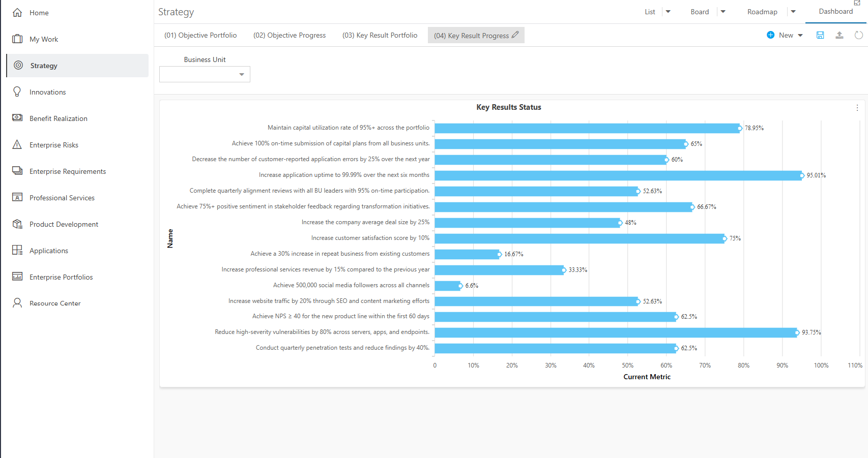
Task: Click the 'Increase customer satisfaction score by 10%' label
Action: coord(370,238)
